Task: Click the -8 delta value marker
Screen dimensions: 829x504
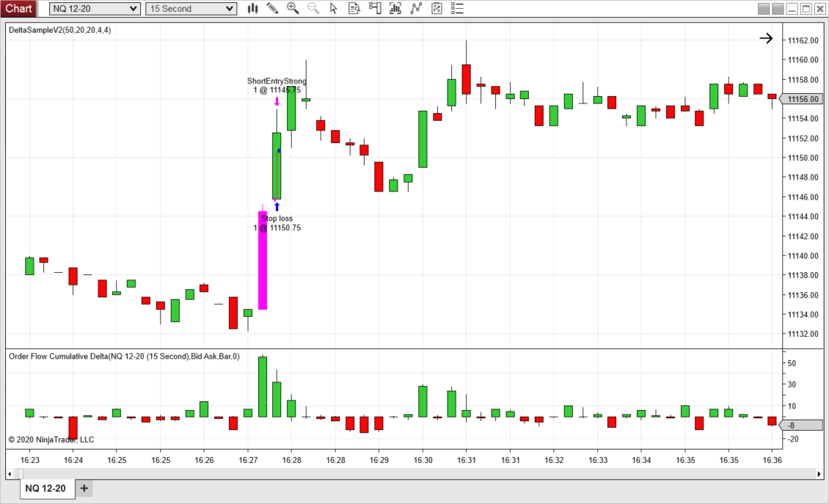Action: (x=800, y=426)
